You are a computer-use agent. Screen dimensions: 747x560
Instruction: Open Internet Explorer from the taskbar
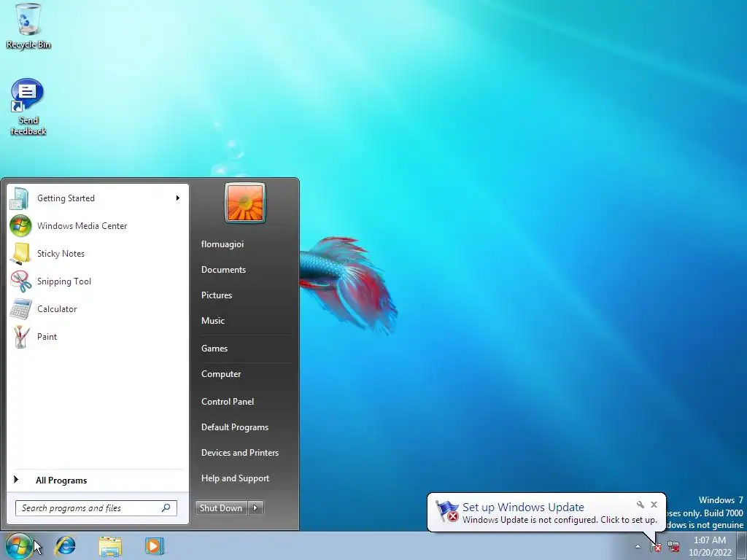tap(65, 546)
